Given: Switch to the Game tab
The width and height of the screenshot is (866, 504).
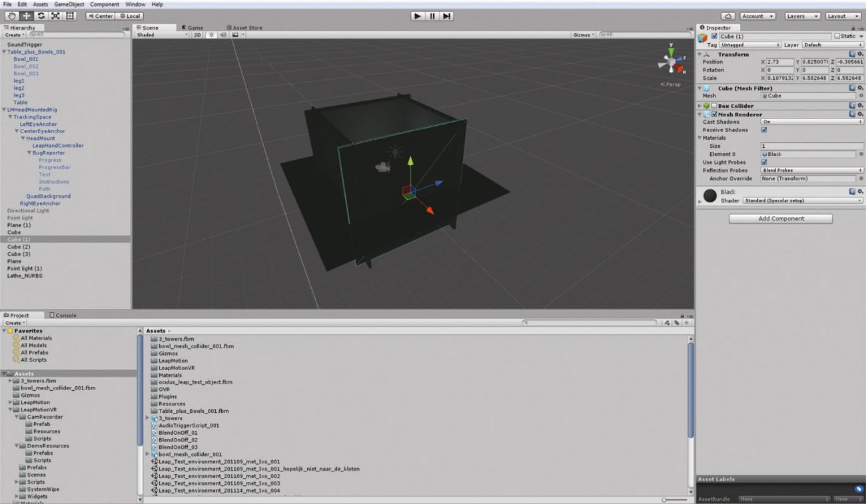Looking at the screenshot, I should (x=193, y=27).
